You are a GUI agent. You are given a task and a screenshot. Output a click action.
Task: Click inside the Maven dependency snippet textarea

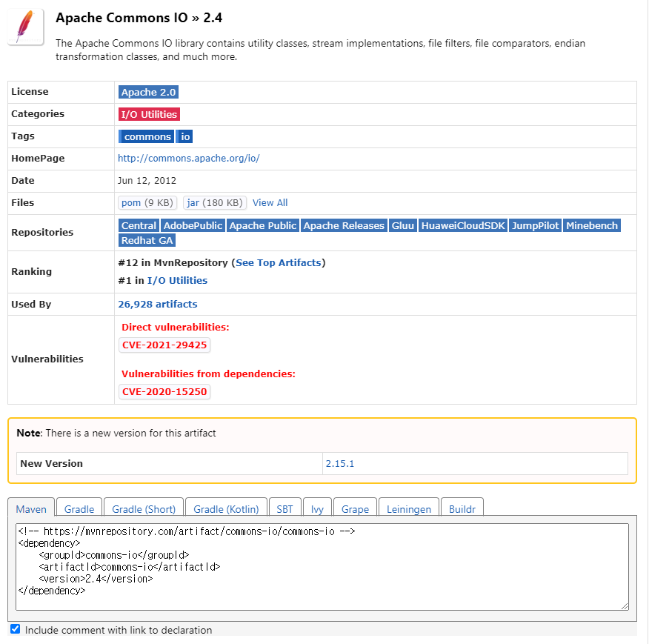[322, 567]
